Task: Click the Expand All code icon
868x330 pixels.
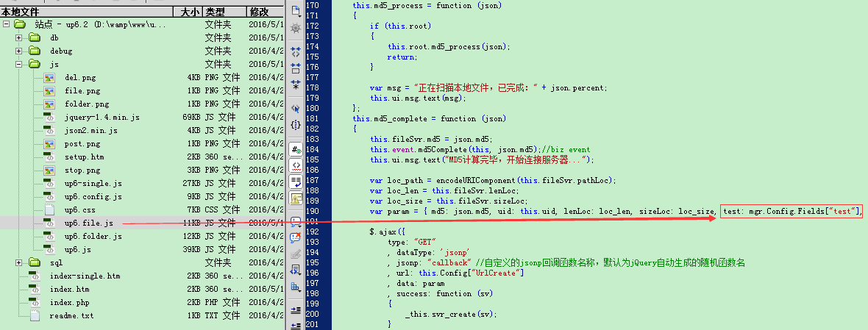Action: [296, 84]
